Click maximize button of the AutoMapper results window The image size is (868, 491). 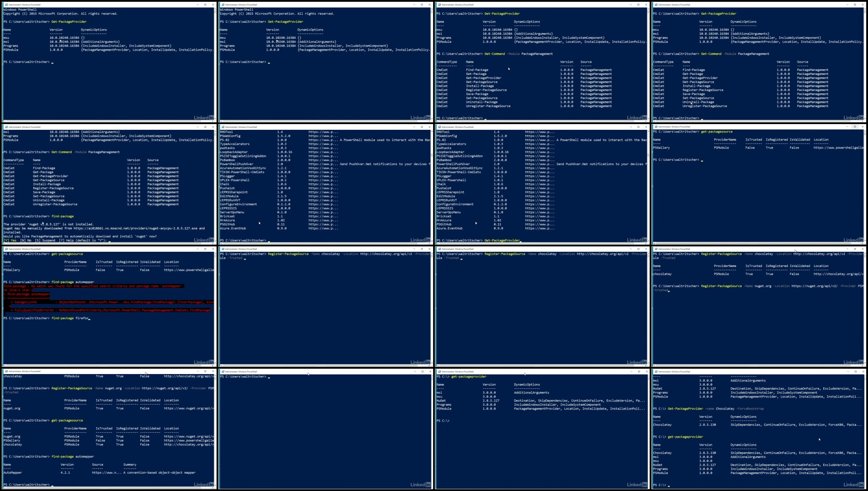(205, 371)
